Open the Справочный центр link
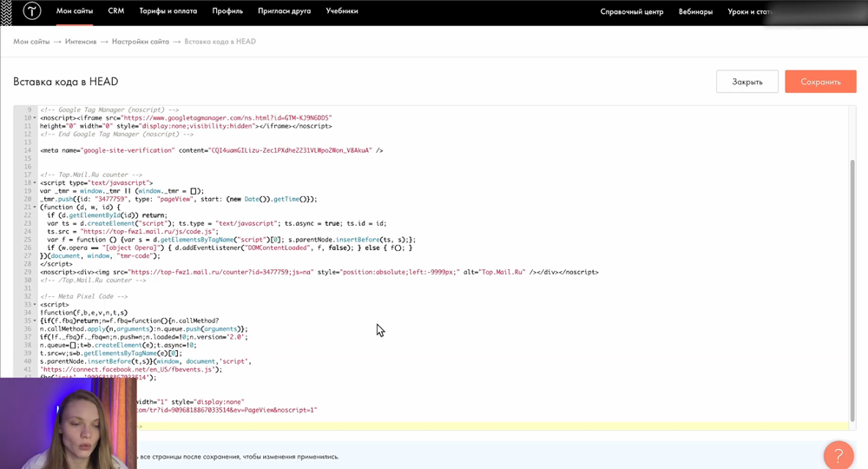 [x=631, y=12]
